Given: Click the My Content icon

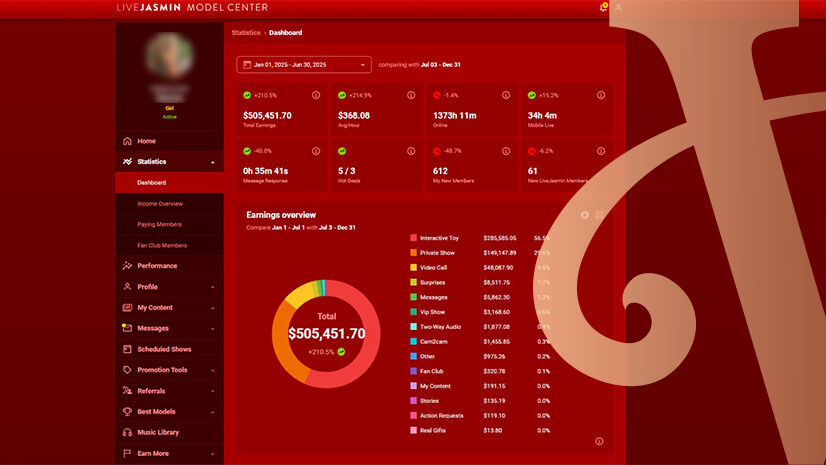Looking at the screenshot, I should (x=127, y=308).
